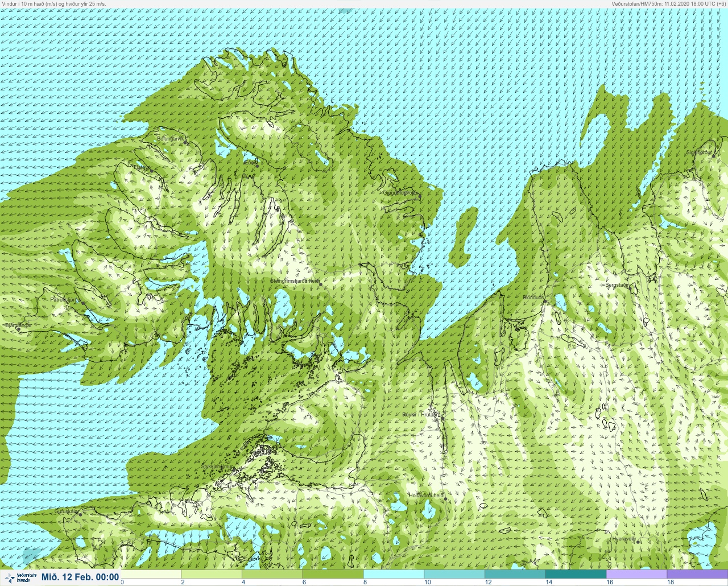Select the 10–12 m/s turquoise swatch

tap(454, 574)
